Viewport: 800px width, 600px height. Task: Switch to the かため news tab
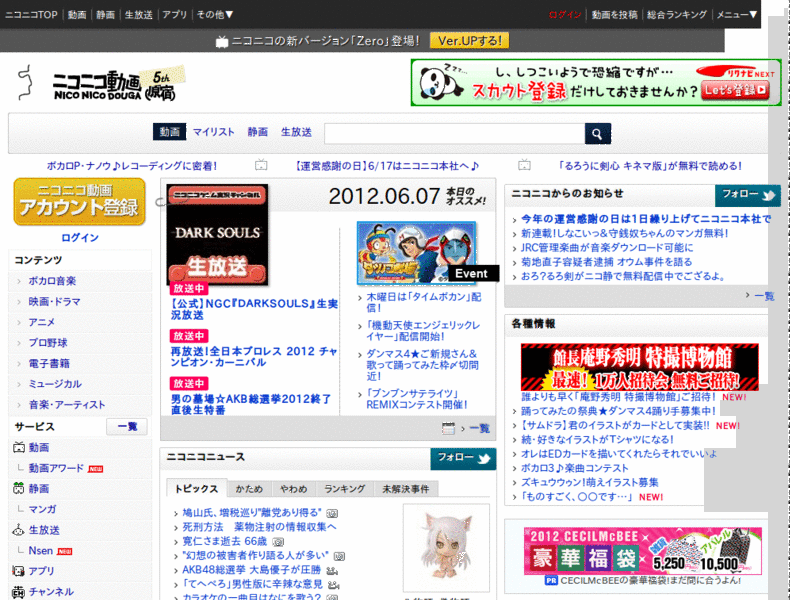249,489
